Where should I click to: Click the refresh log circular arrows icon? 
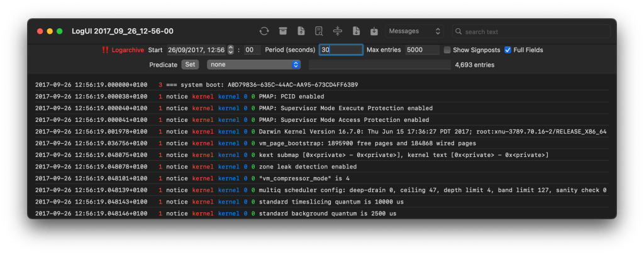click(264, 31)
